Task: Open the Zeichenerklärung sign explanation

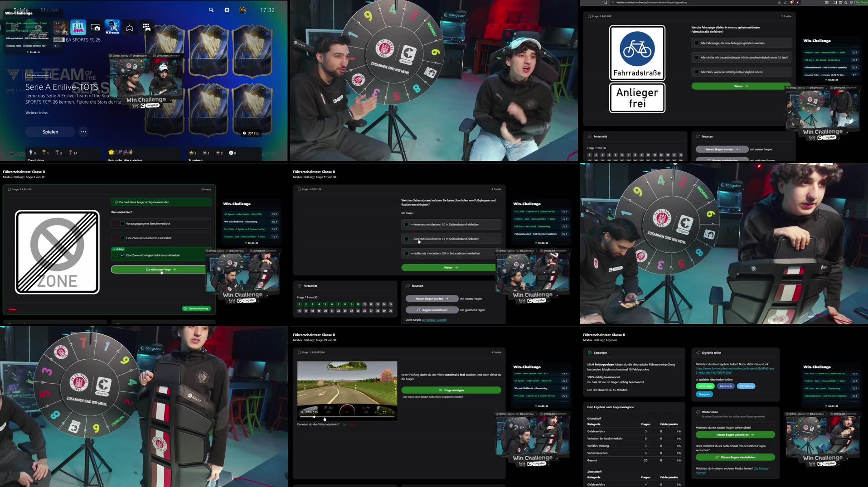Action: click(197, 309)
